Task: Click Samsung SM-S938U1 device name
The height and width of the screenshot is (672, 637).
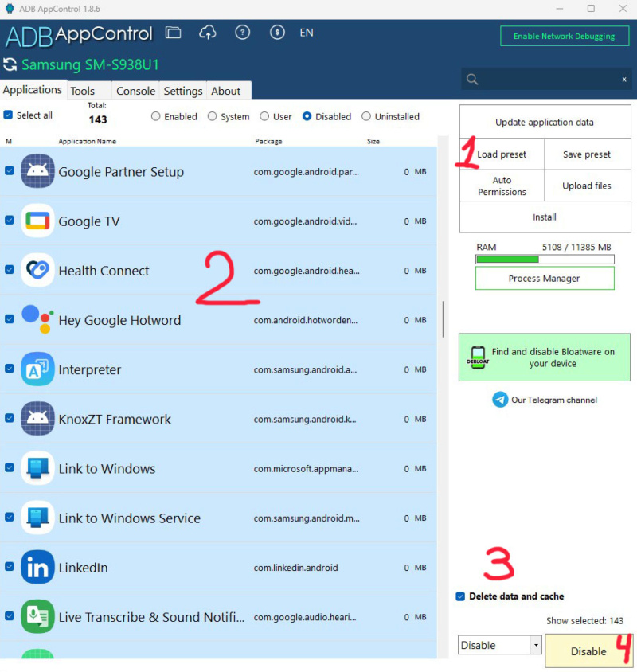Action: pyautogui.click(x=90, y=64)
